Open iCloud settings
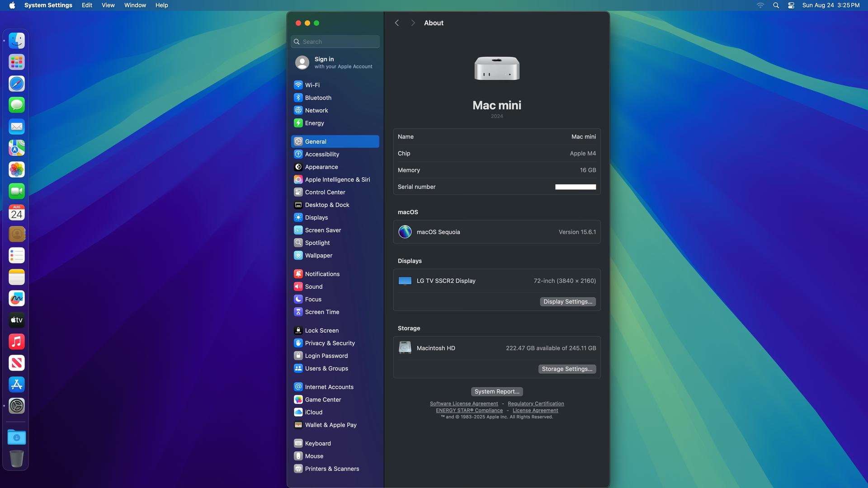 335,412
